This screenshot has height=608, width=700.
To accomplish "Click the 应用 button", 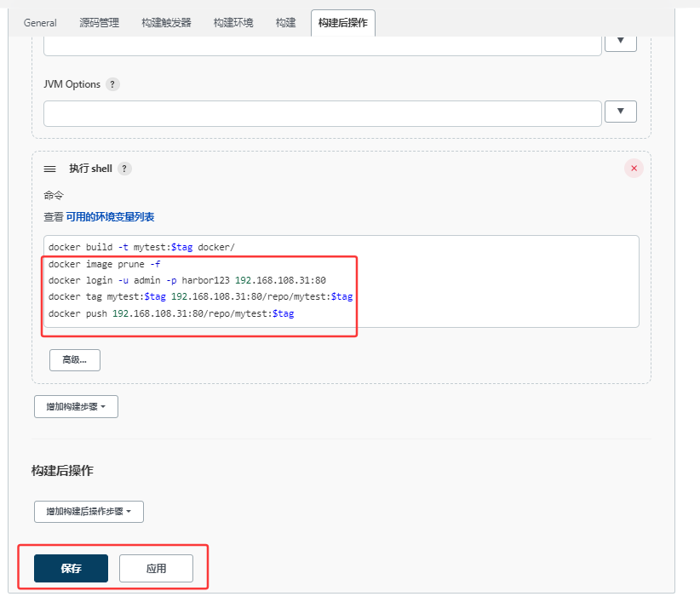I will (x=156, y=568).
